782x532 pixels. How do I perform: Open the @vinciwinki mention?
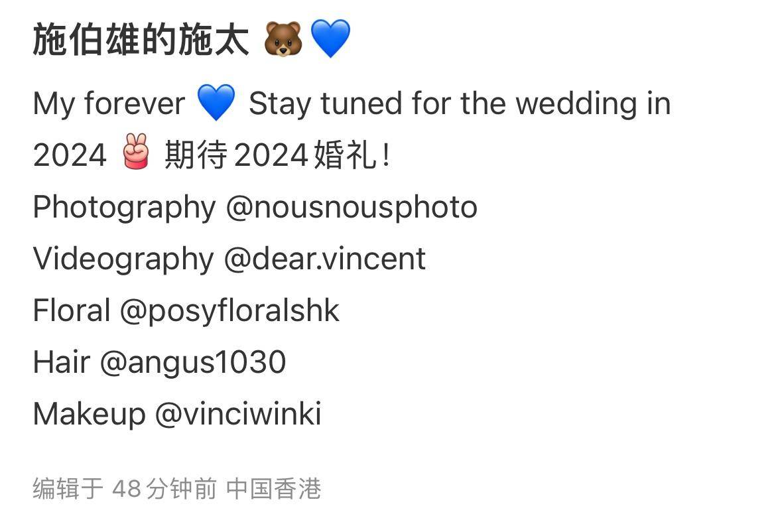coord(238,414)
